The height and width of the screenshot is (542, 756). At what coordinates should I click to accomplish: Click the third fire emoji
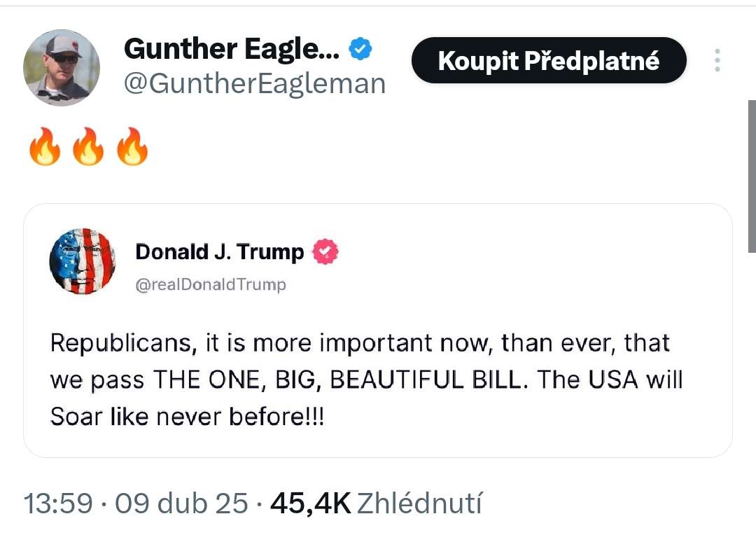[x=132, y=147]
